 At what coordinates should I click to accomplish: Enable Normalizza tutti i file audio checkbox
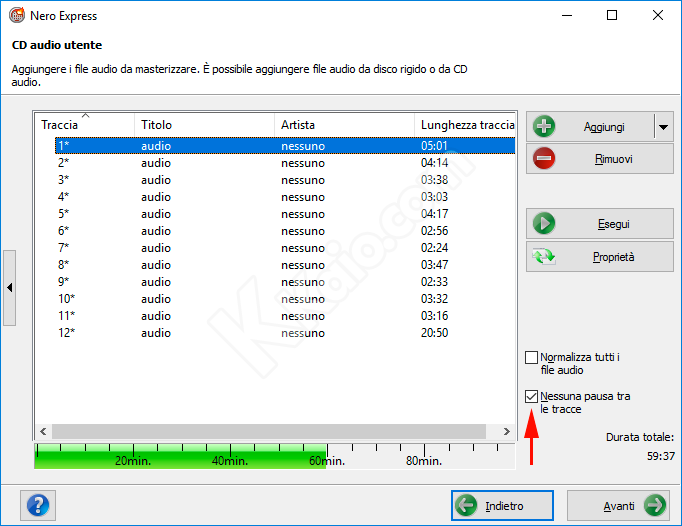[x=532, y=358]
